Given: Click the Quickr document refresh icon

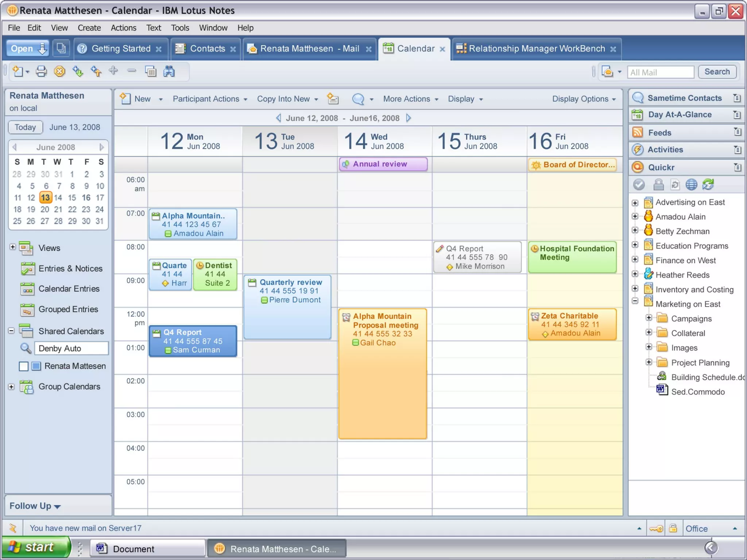Looking at the screenshot, I should point(675,185).
